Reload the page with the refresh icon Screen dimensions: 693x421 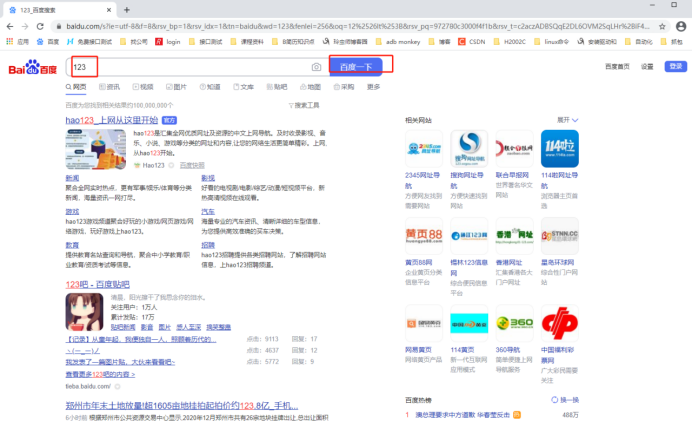(x=40, y=27)
